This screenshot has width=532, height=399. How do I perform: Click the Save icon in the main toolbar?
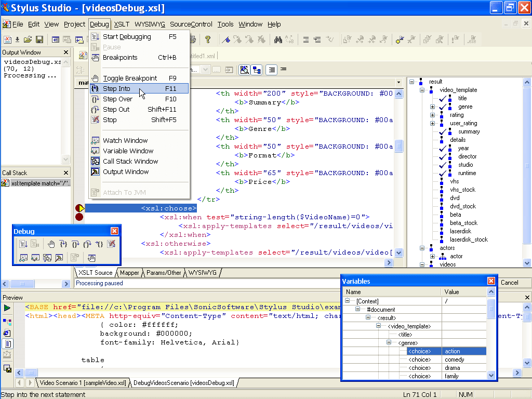[x=39, y=38]
